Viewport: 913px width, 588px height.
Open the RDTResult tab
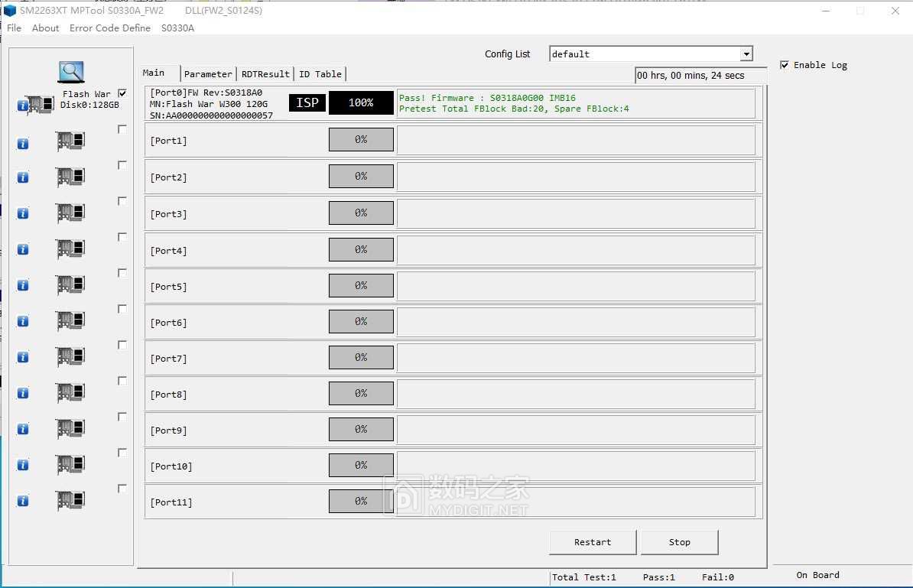tap(265, 74)
